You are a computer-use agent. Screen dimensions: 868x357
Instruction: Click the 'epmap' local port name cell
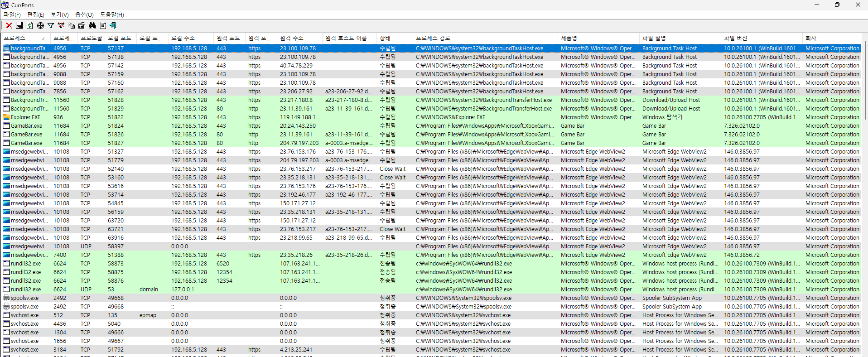point(148,315)
